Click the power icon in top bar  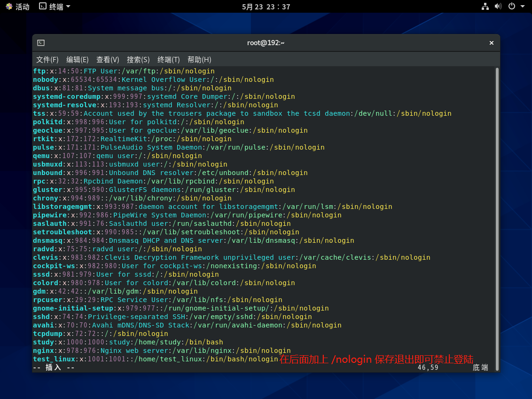(x=512, y=7)
